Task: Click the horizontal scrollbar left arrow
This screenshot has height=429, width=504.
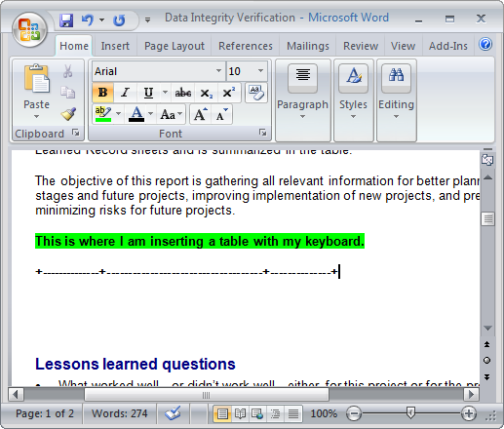Action: point(16,394)
